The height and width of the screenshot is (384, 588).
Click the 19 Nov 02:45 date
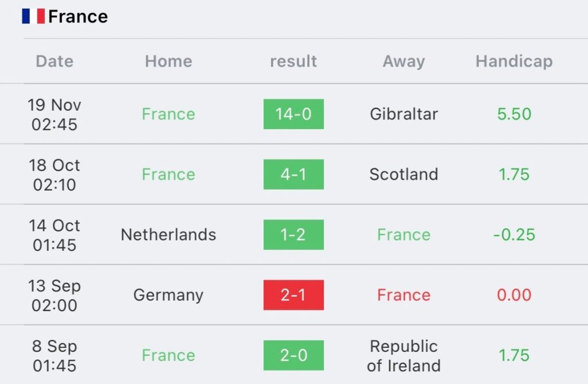pos(55,115)
